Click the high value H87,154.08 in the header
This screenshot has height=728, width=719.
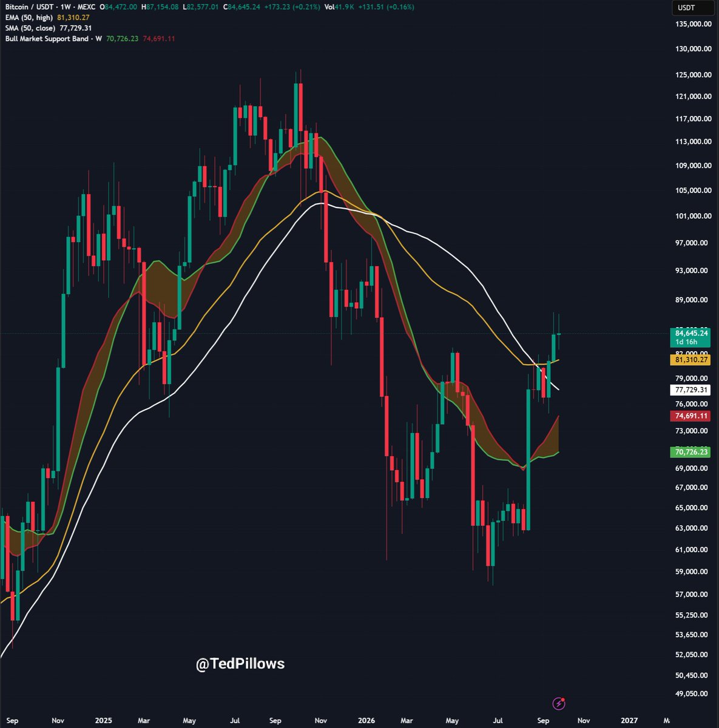(160, 7)
